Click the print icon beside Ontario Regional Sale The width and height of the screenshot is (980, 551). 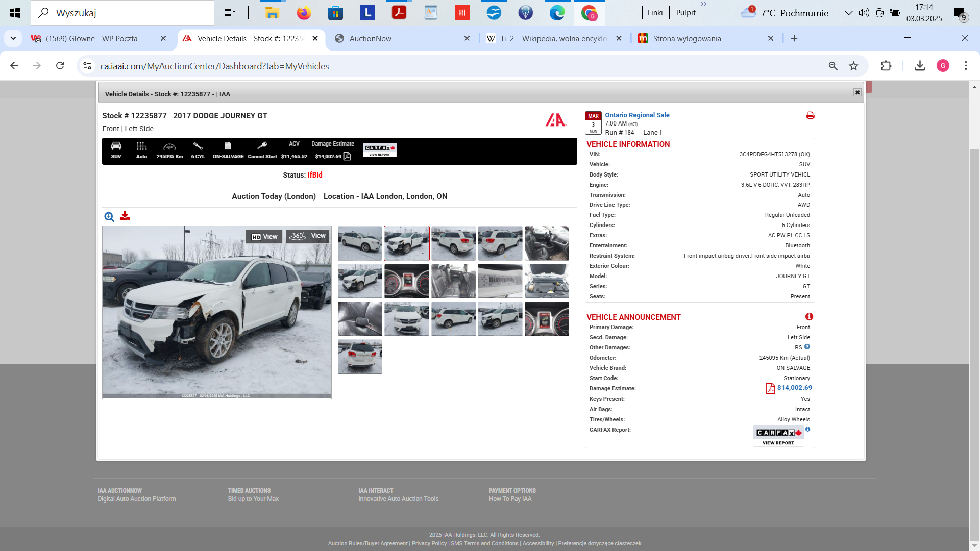(x=810, y=115)
